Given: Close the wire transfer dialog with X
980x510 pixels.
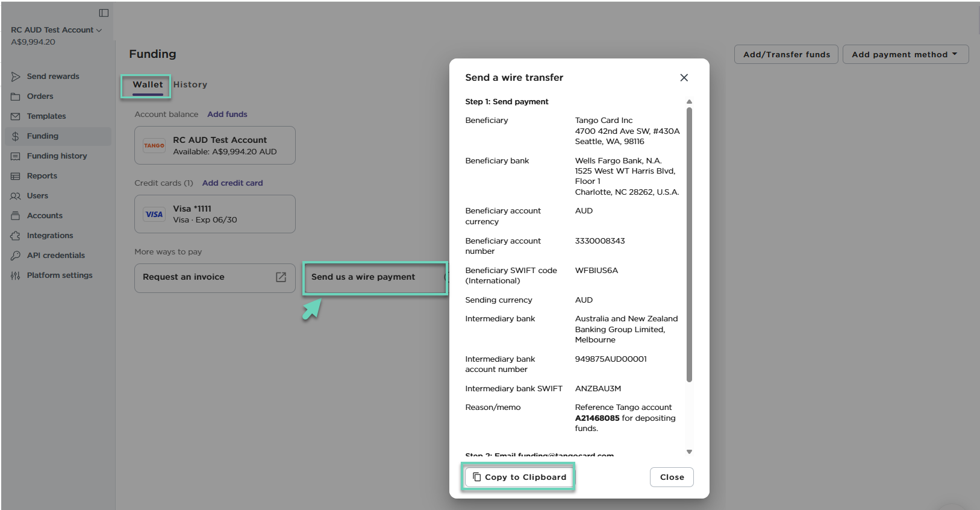Looking at the screenshot, I should coord(684,78).
